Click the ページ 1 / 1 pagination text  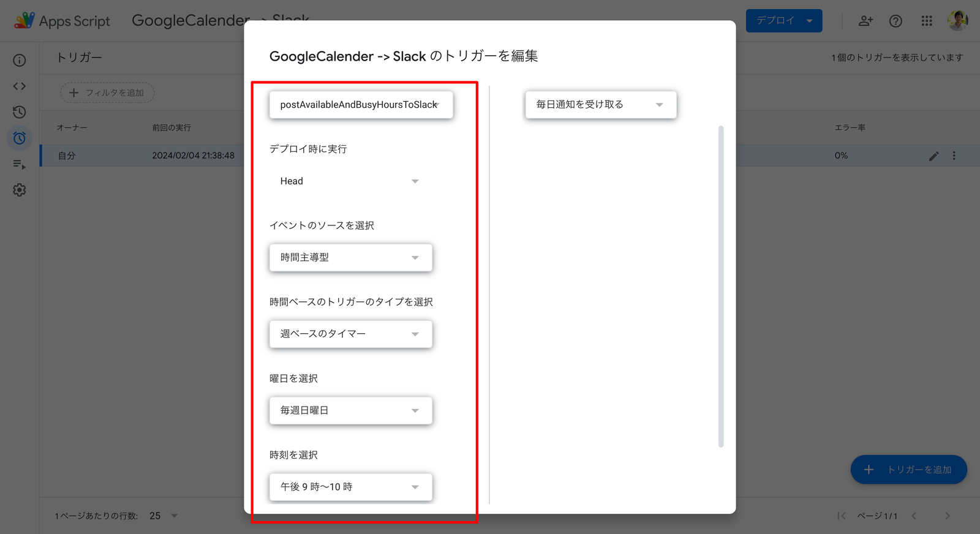[877, 516]
